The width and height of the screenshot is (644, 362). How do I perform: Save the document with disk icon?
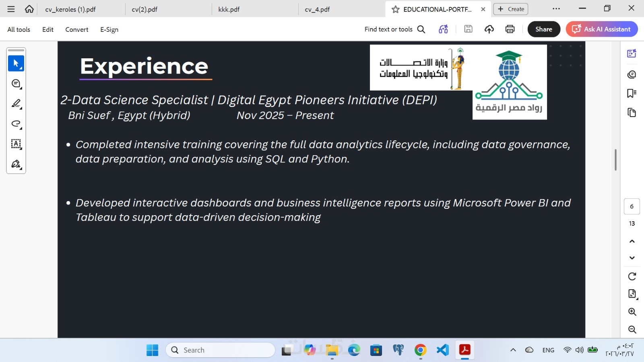468,29
